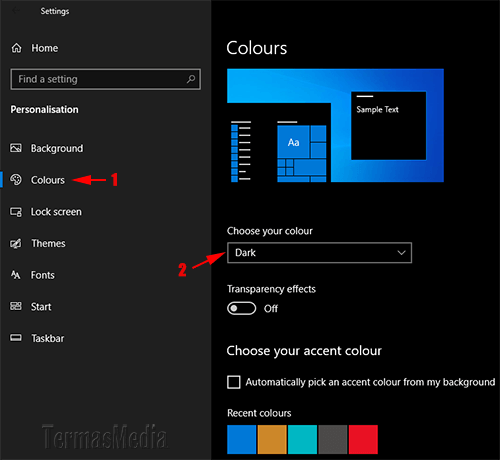Open the Home settings page
This screenshot has height=460, width=500.
(x=45, y=48)
